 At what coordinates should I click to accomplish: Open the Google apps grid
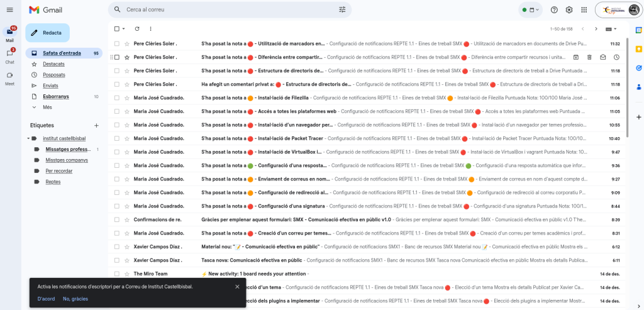click(584, 10)
